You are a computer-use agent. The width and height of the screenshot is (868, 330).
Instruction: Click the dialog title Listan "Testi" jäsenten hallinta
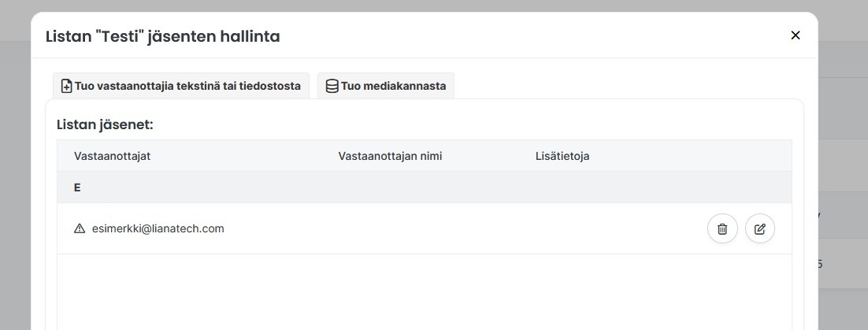pos(163,36)
